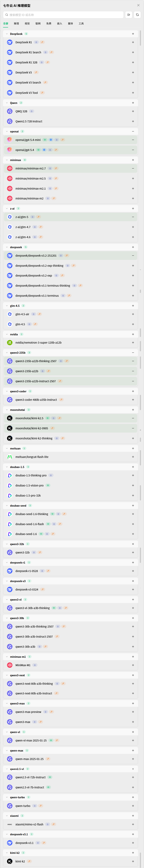144x868 pixels.
Task: Click the Kimi logo beside moonshotai/kimi-k2.5
Action: [10, 418]
